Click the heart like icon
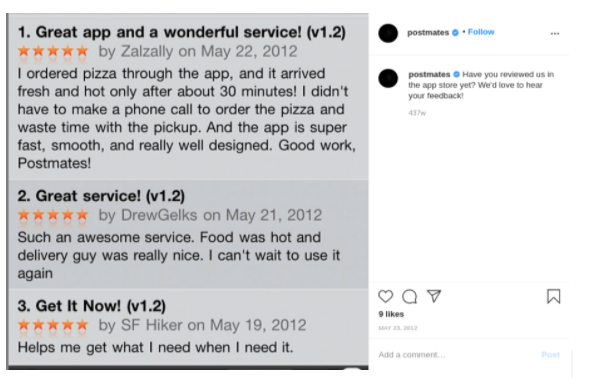Screen dimensions: 611x391 (385, 296)
